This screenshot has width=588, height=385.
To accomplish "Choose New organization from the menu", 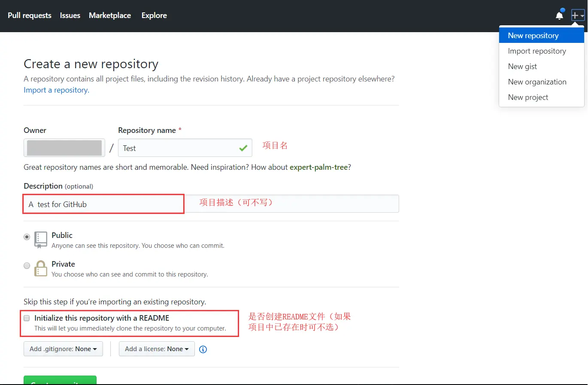I will pos(542,82).
